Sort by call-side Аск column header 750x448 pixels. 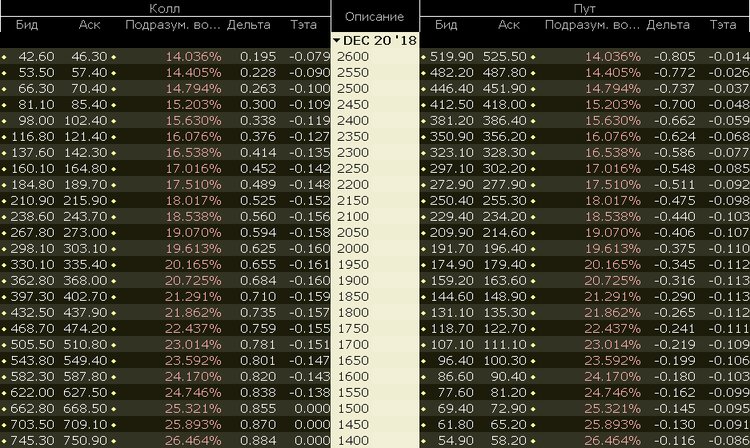tap(89, 25)
